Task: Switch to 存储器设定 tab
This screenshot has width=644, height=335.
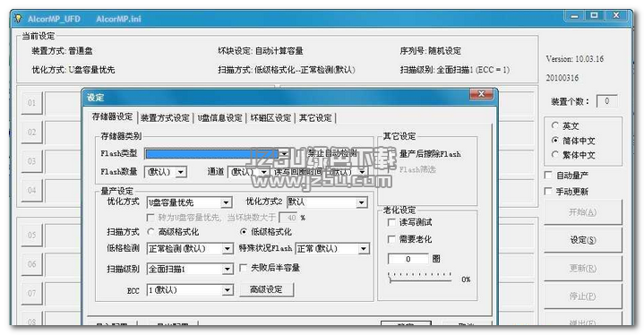Action: (x=113, y=116)
